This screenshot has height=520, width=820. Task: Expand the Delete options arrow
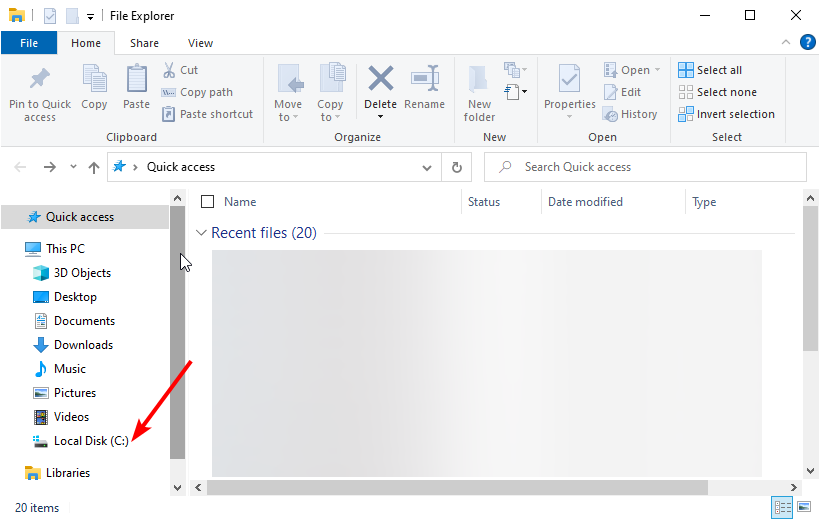pos(380,117)
